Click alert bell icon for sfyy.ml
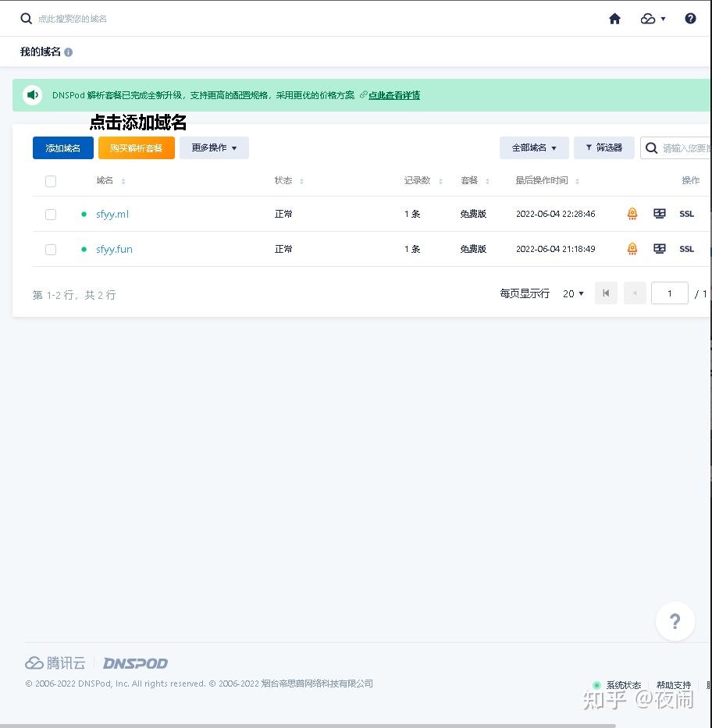712x728 pixels. coord(632,214)
